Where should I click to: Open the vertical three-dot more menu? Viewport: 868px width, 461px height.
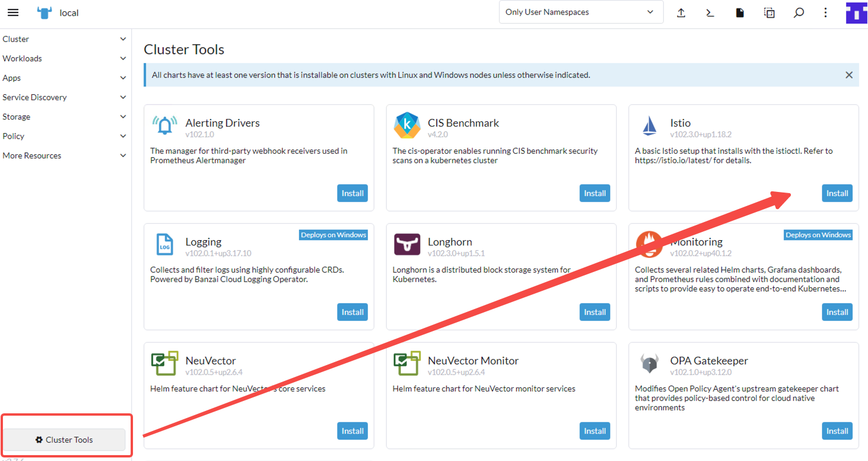[x=826, y=12]
